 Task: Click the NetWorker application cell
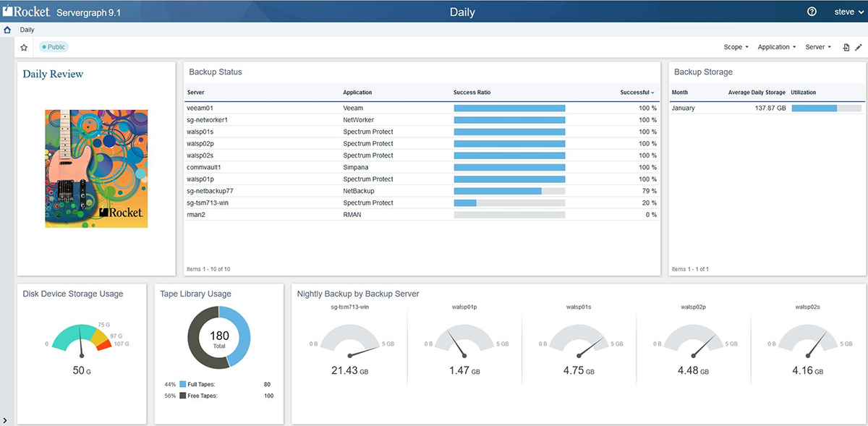(x=359, y=119)
